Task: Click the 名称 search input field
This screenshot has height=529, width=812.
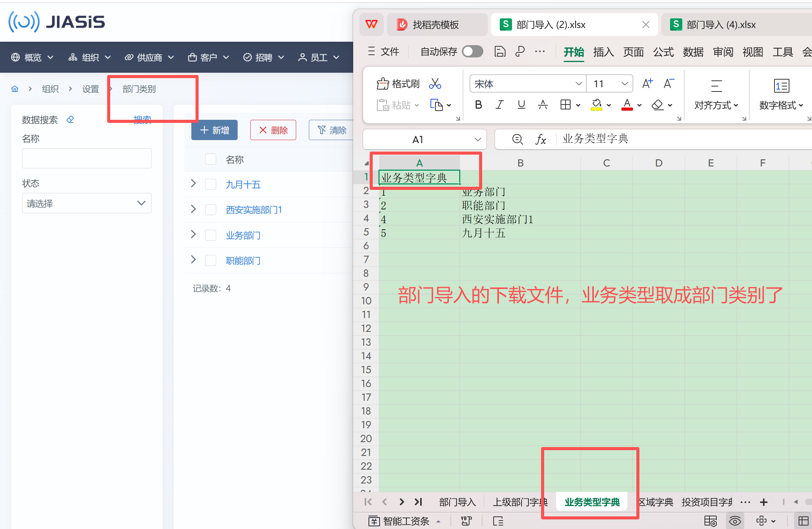Action: point(87,158)
